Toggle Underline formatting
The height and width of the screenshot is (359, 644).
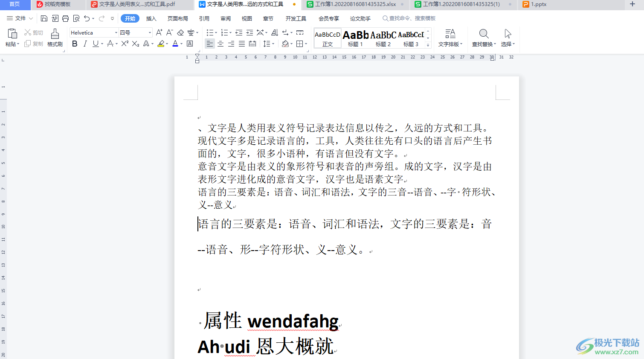pos(96,44)
